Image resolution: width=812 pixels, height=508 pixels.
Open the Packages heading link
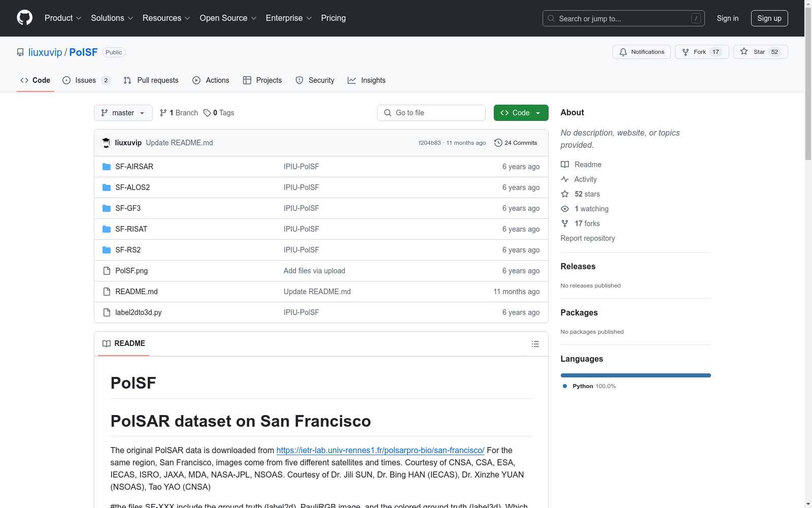pos(579,312)
